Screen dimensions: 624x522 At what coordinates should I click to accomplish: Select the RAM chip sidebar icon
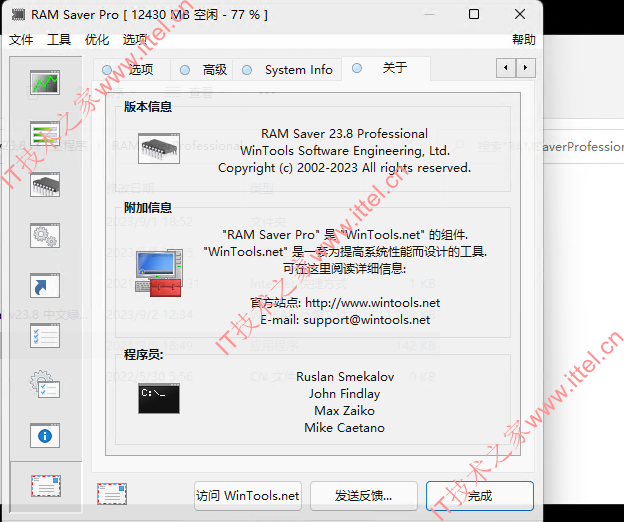45,184
